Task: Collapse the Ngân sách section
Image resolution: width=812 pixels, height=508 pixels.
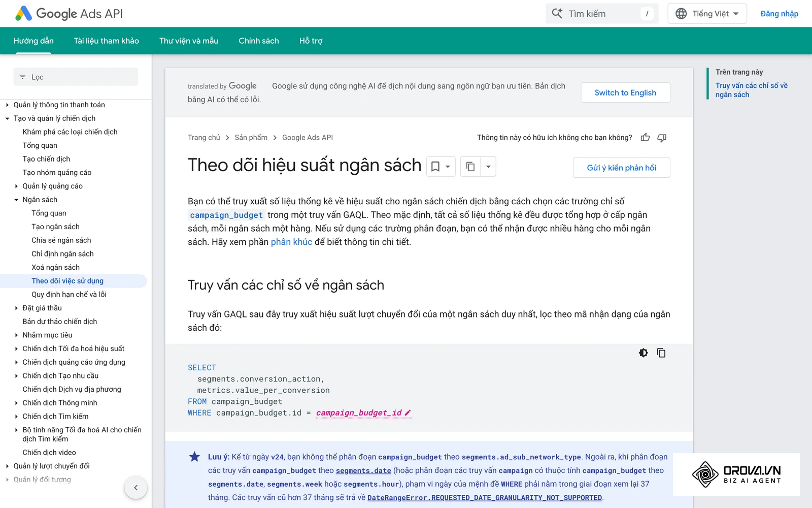Action: click(16, 200)
